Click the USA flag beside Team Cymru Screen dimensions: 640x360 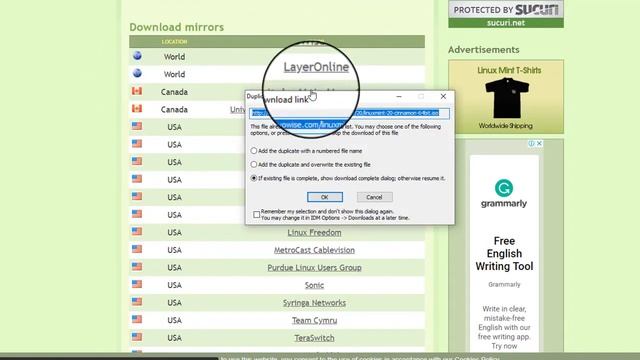tap(137, 319)
